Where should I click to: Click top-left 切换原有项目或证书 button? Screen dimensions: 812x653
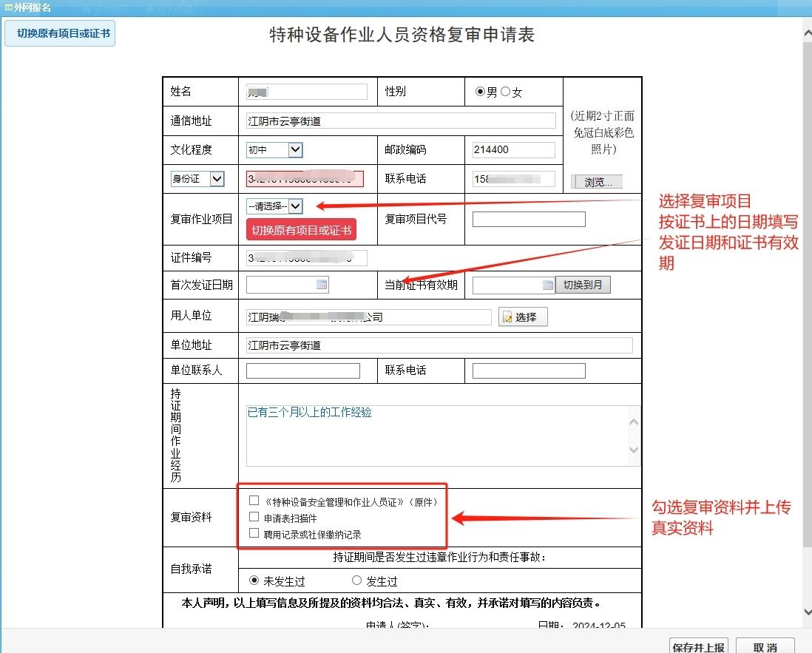coord(60,34)
